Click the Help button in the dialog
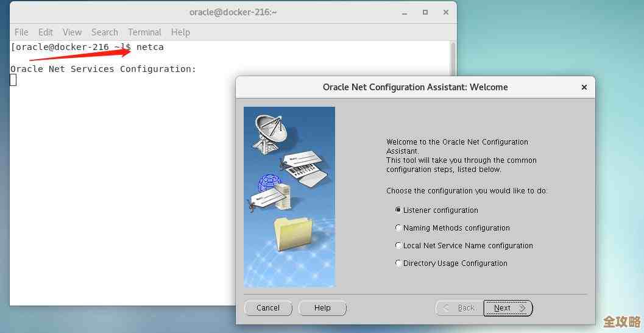 (322, 308)
